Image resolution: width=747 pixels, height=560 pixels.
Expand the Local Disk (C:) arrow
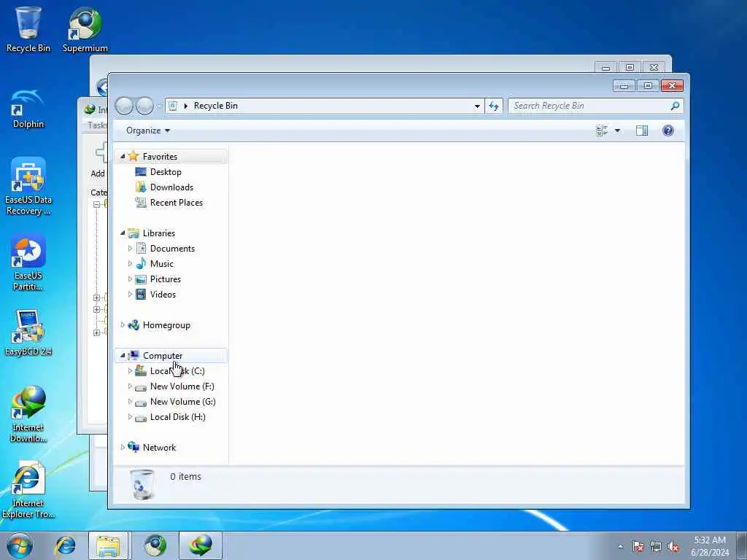pos(130,370)
